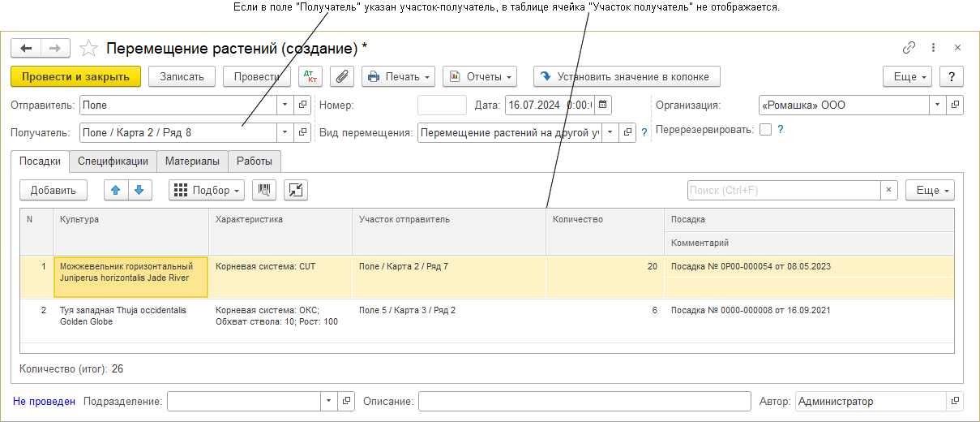
Task: Click the Добавить button
Action: click(x=53, y=190)
